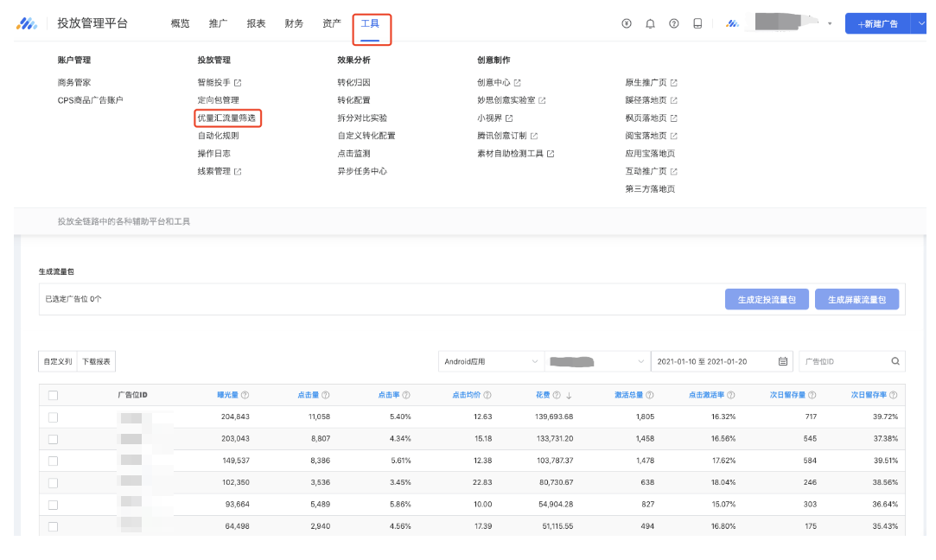Open 优量汇流量筛选 link
The image size is (936, 560).
pos(226,118)
